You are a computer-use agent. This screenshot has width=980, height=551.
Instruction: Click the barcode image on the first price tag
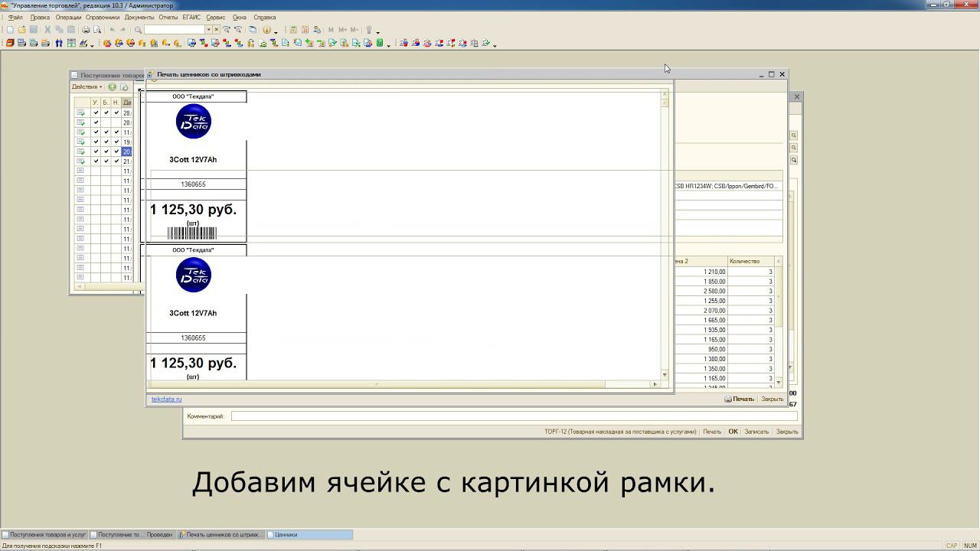[x=192, y=233]
